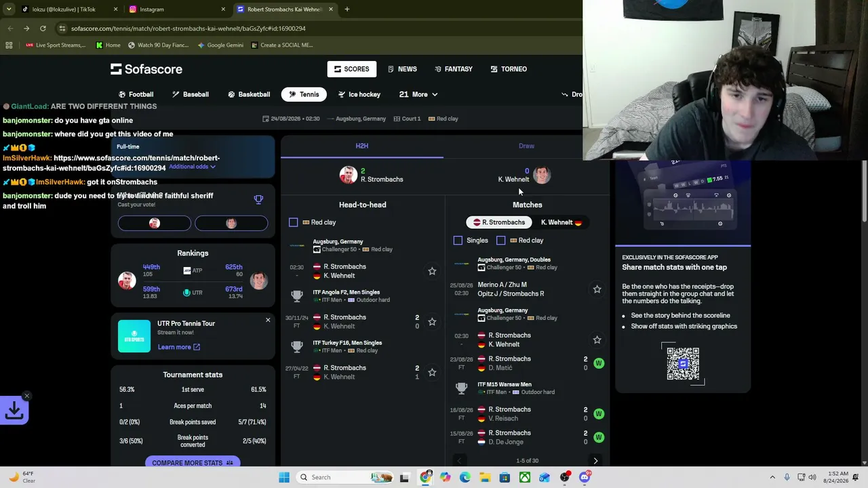The height and width of the screenshot is (488, 868).
Task: Click the Sofascore logo
Action: click(x=146, y=69)
